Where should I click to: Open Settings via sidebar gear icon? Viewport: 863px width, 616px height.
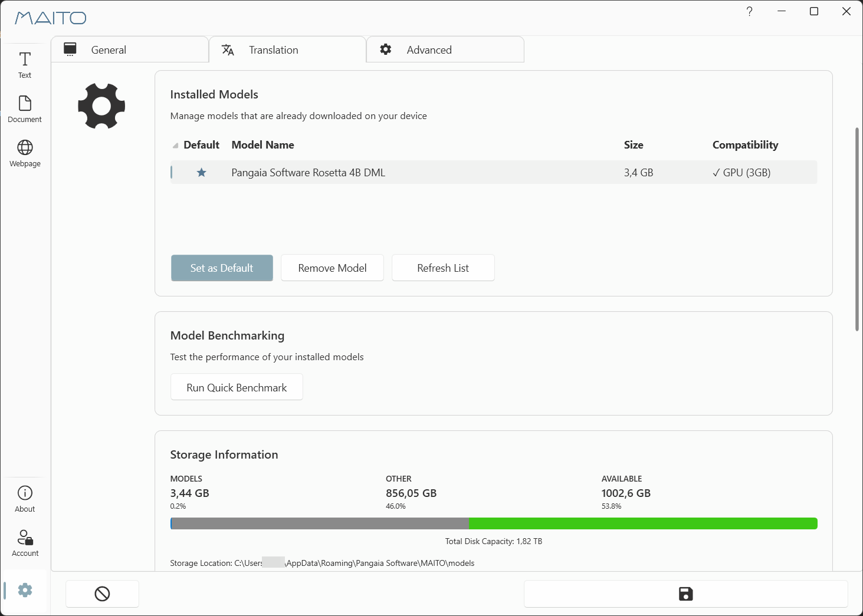(25, 590)
